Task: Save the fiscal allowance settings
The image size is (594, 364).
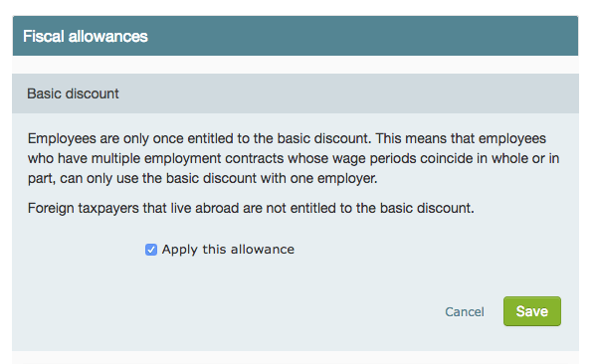Action: [x=532, y=311]
